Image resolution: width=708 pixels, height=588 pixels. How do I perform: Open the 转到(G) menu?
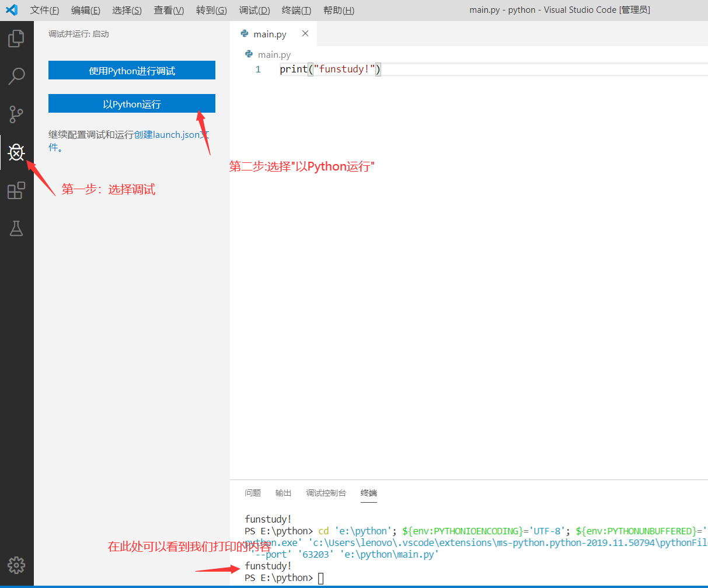212,11
